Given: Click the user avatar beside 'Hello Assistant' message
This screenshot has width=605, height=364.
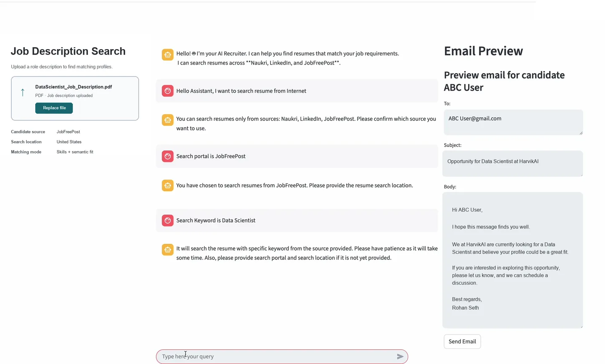Looking at the screenshot, I should 168,91.
